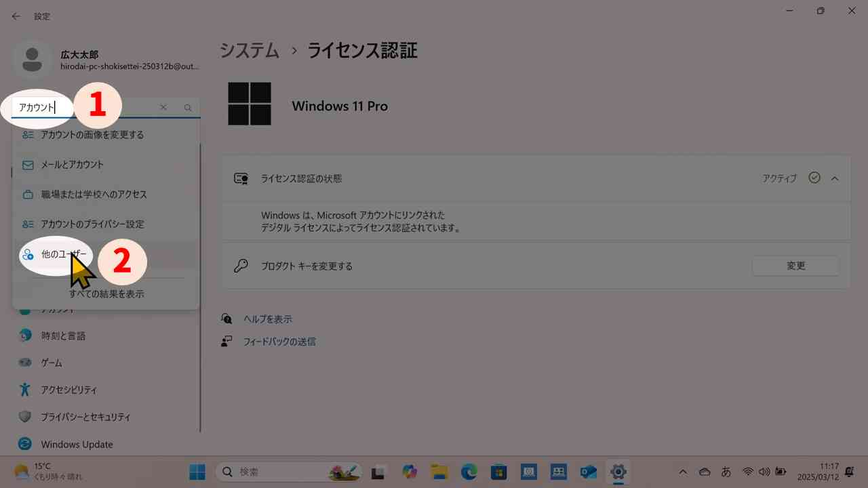Select '職場または学校へのアクセス' search result
Screen dimensions: 868x488
106,195
